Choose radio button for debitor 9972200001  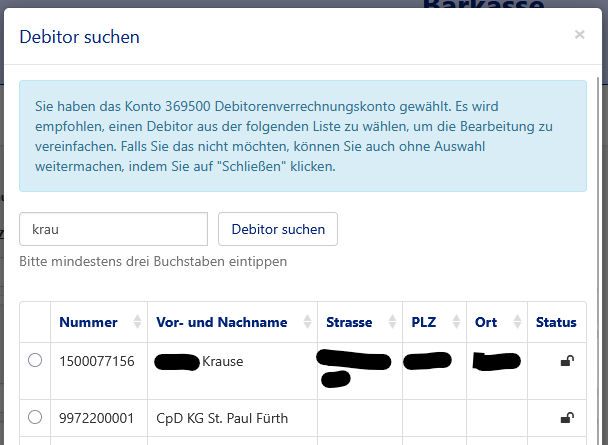35,417
